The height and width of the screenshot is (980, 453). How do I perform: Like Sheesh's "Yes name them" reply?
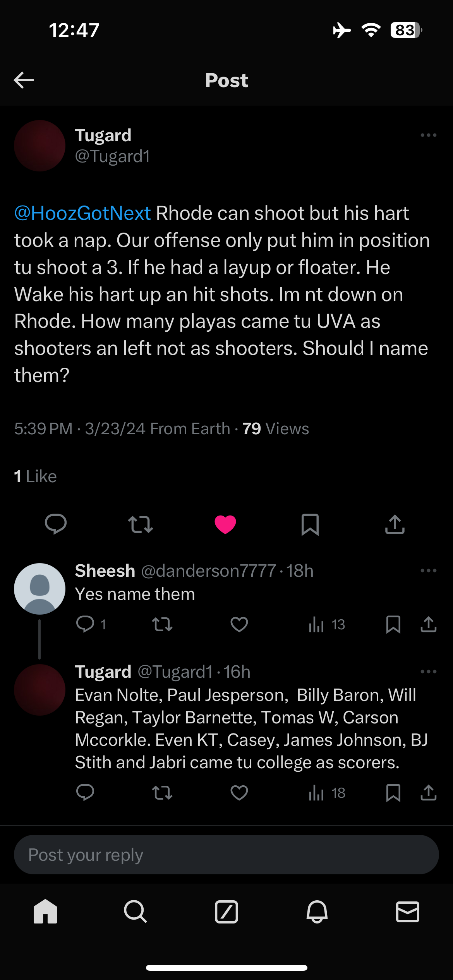[239, 624]
